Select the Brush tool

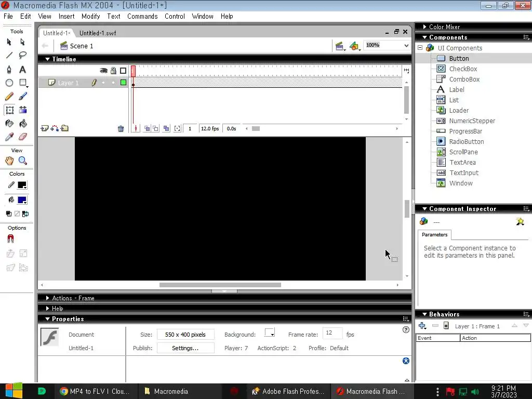23,96
